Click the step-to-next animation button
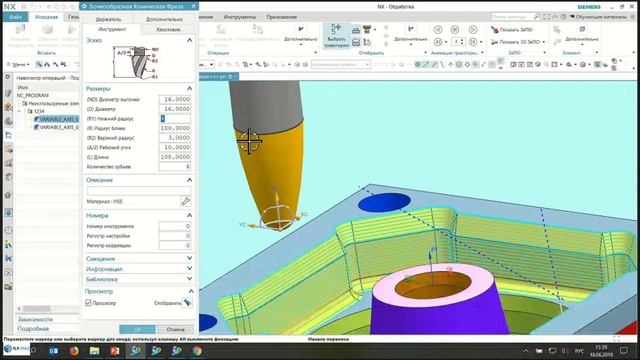640x360 pixels. point(473,42)
